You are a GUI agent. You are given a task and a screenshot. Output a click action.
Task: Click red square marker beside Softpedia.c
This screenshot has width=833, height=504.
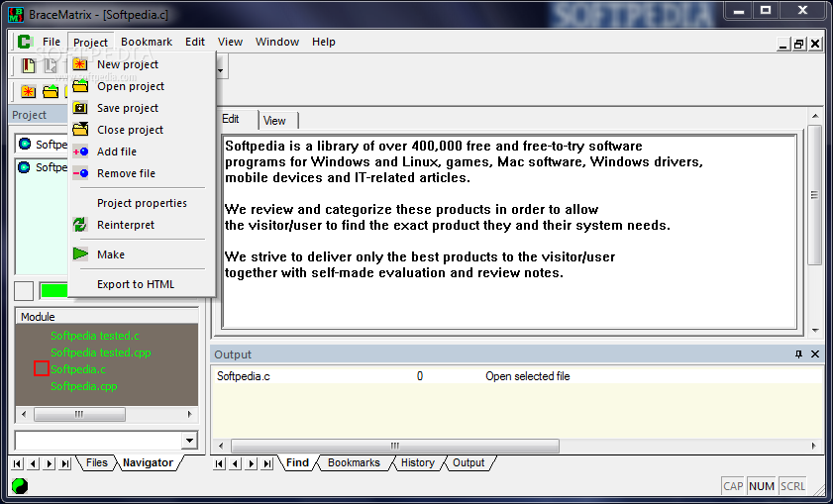pyautogui.click(x=42, y=368)
